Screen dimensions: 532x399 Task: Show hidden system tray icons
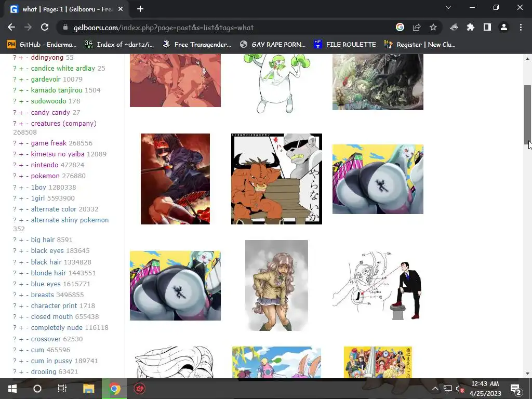point(435,389)
